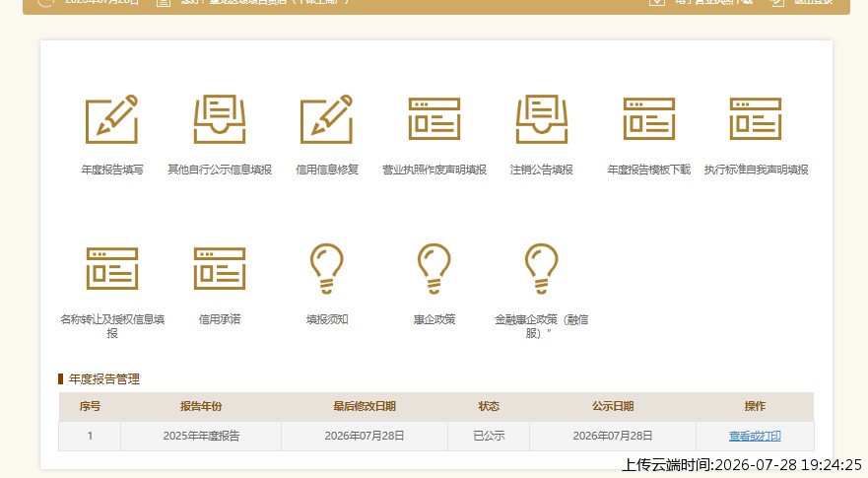
Task: Click the 序号 column header
Action: click(90, 406)
